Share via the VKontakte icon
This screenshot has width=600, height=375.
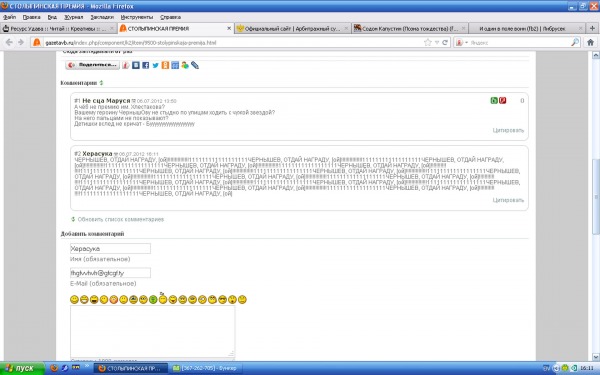(136, 65)
